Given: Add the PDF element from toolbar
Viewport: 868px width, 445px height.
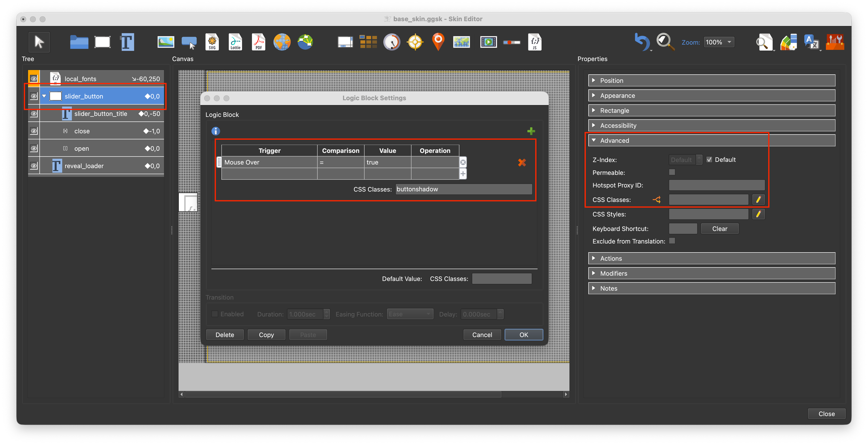Looking at the screenshot, I should pos(258,42).
